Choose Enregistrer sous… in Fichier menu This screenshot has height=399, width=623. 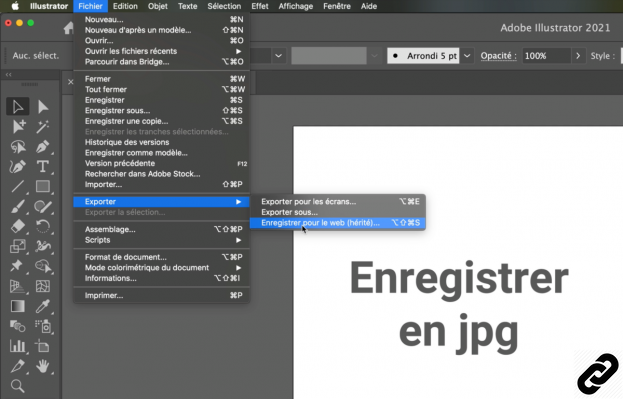tap(162, 110)
